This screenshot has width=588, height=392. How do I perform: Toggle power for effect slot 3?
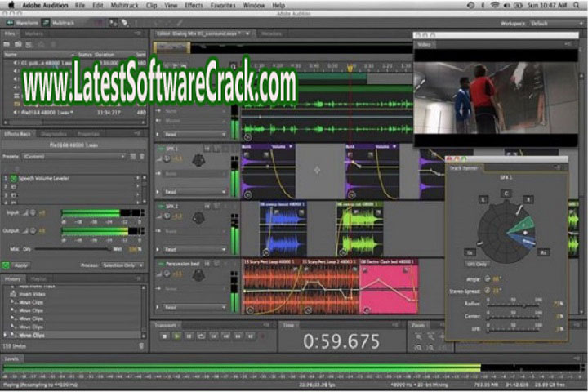coord(14,195)
